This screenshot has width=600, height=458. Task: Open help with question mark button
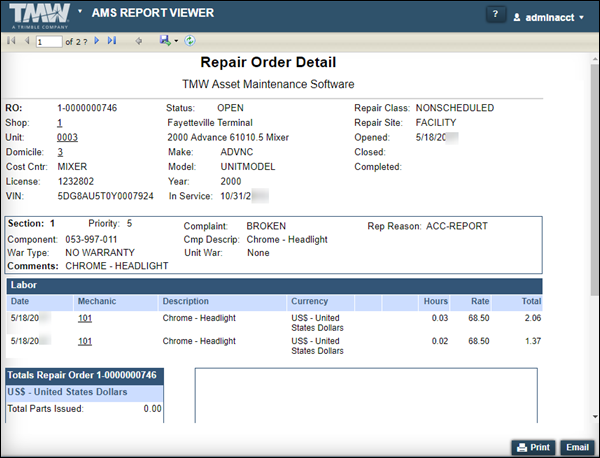[x=497, y=16]
